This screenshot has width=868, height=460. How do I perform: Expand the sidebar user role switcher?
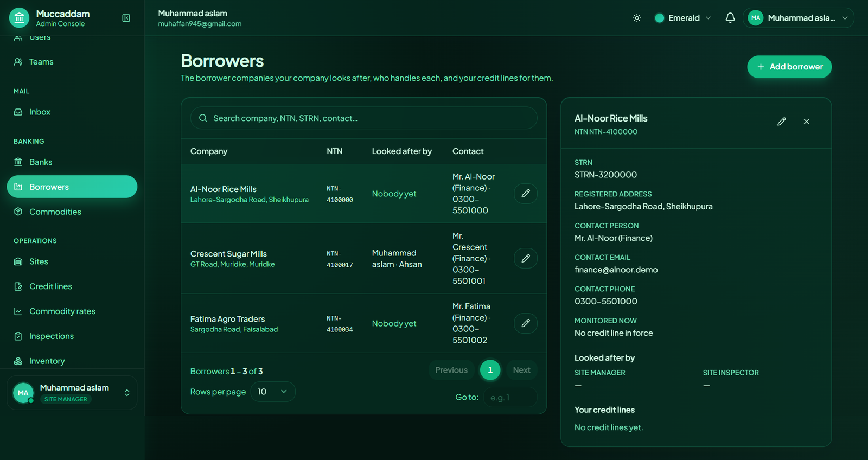point(72,393)
